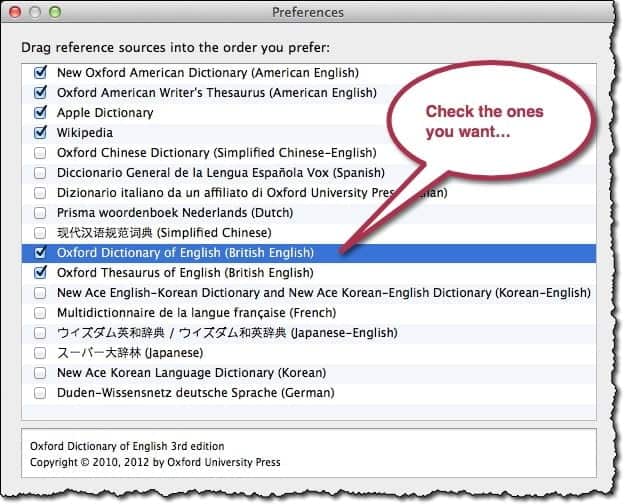The width and height of the screenshot is (624, 504).
Task: Select Oxford Chinese Dictionary row text
Action: coord(217,153)
